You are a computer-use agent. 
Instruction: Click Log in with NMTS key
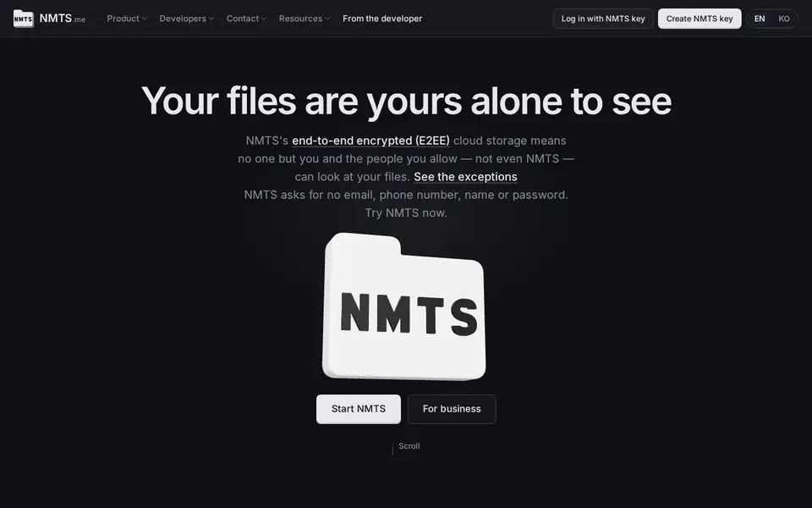(603, 19)
